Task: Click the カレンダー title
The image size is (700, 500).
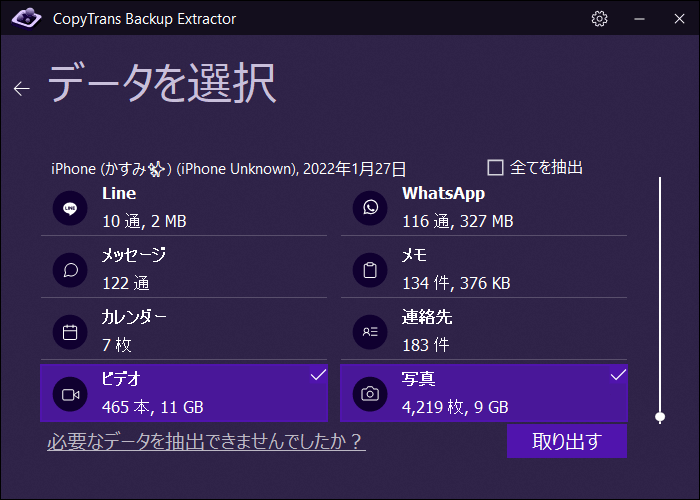Action: click(x=134, y=317)
